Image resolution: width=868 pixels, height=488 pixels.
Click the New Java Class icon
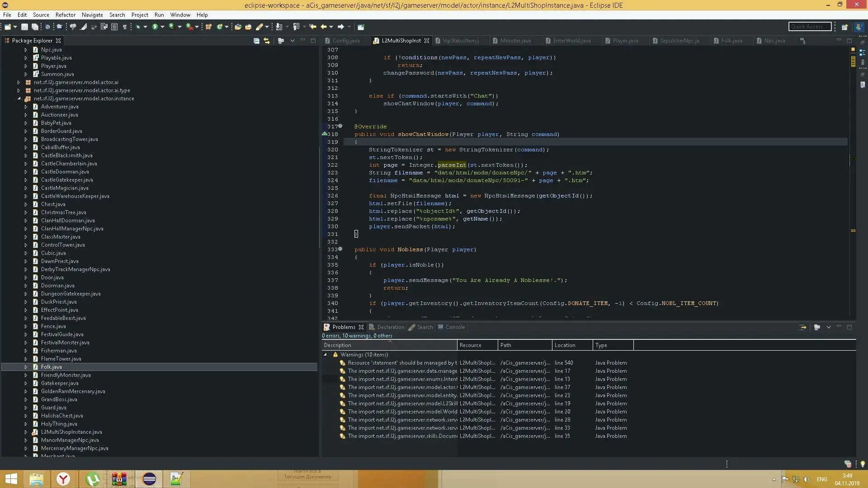click(220, 27)
